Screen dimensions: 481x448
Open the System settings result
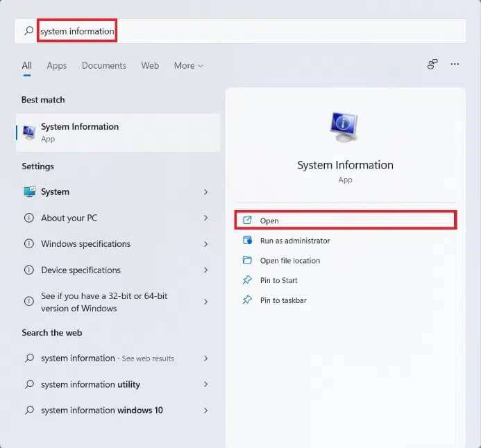(x=118, y=192)
